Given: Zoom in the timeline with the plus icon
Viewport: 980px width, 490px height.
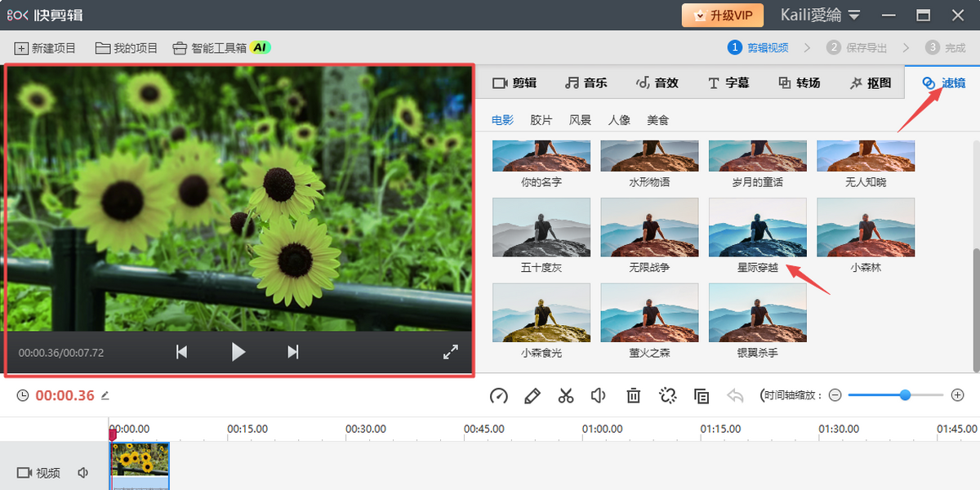Looking at the screenshot, I should pyautogui.click(x=958, y=395).
